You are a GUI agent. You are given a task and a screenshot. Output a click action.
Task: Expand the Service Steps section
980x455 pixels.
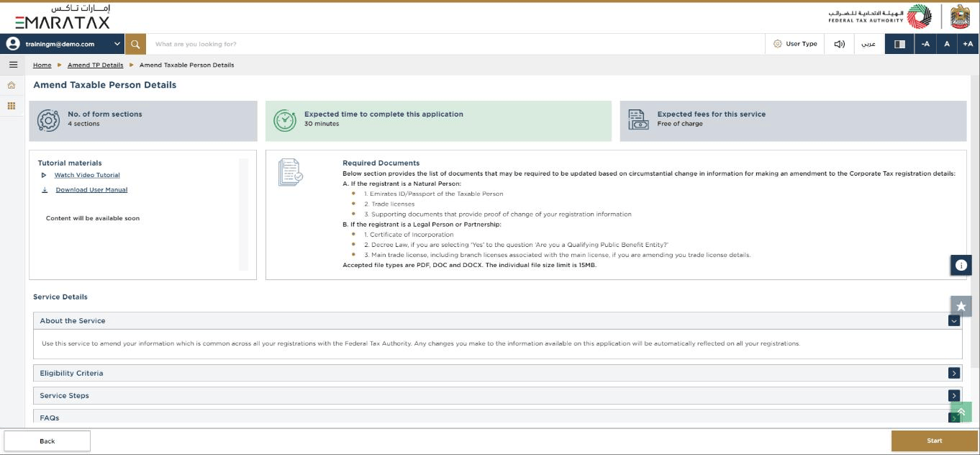point(954,396)
